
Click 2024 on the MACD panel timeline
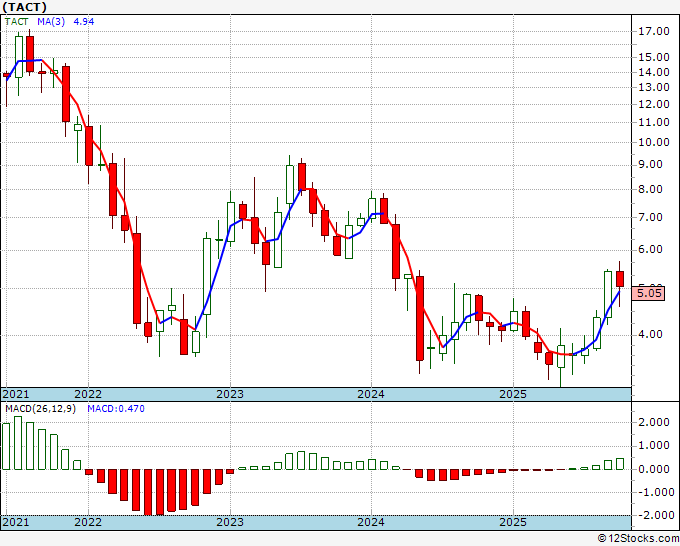371,522
